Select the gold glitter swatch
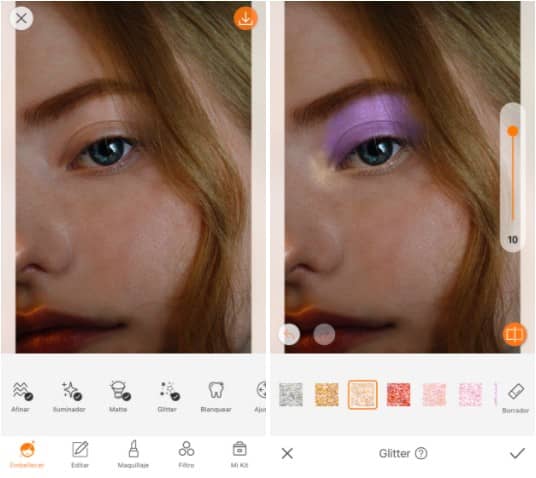 [327, 395]
